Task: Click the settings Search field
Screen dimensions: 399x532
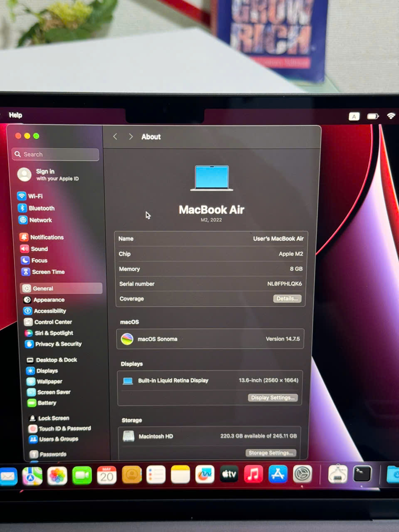Action: click(x=55, y=154)
